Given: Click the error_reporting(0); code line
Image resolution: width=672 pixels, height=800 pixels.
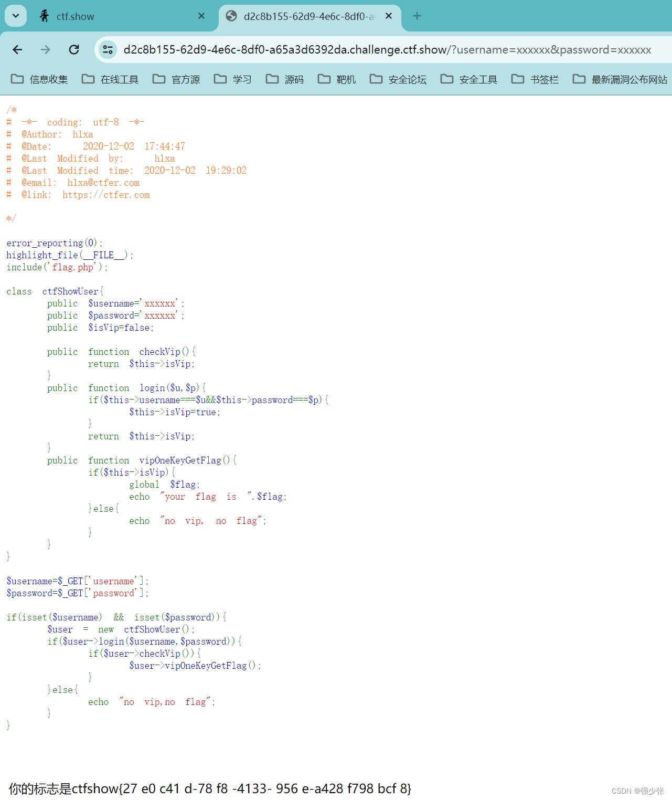Looking at the screenshot, I should coord(55,243).
